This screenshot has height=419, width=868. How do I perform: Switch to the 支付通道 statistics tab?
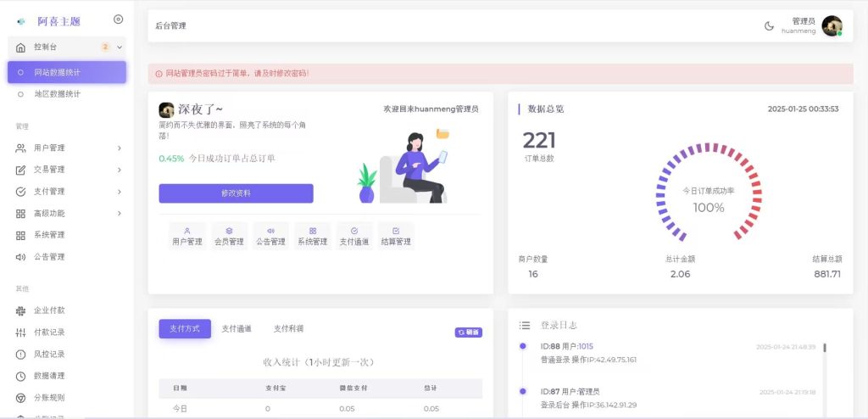tap(236, 329)
